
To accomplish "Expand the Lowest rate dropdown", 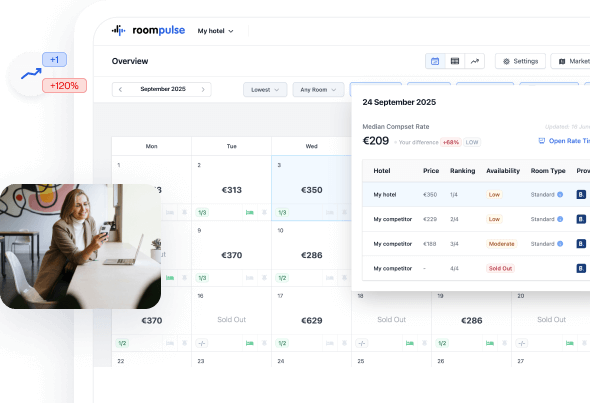I will pyautogui.click(x=265, y=90).
